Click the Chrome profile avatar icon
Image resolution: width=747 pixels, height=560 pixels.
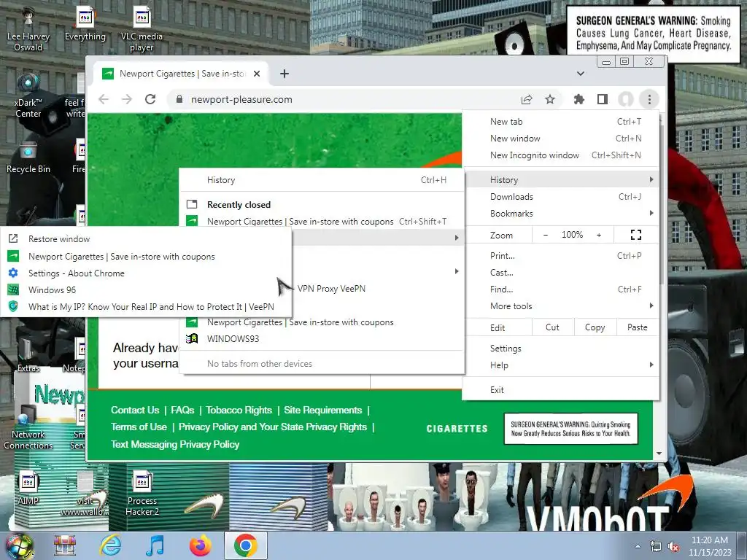tap(625, 99)
